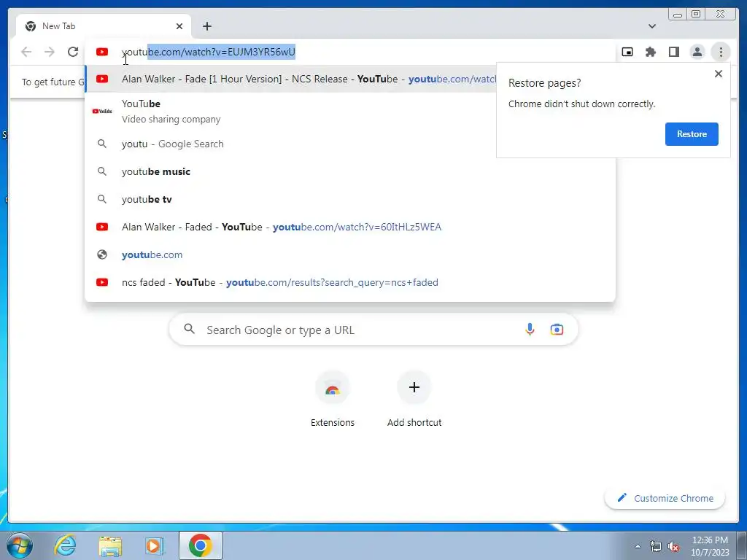Open a new tab with the plus button

[x=206, y=26]
